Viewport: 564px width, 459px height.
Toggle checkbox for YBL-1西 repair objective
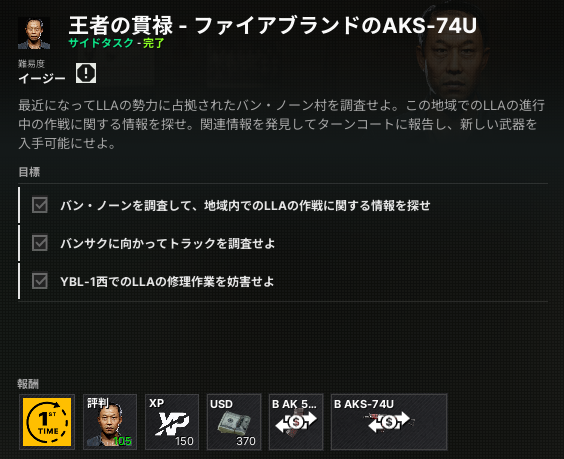(x=40, y=281)
